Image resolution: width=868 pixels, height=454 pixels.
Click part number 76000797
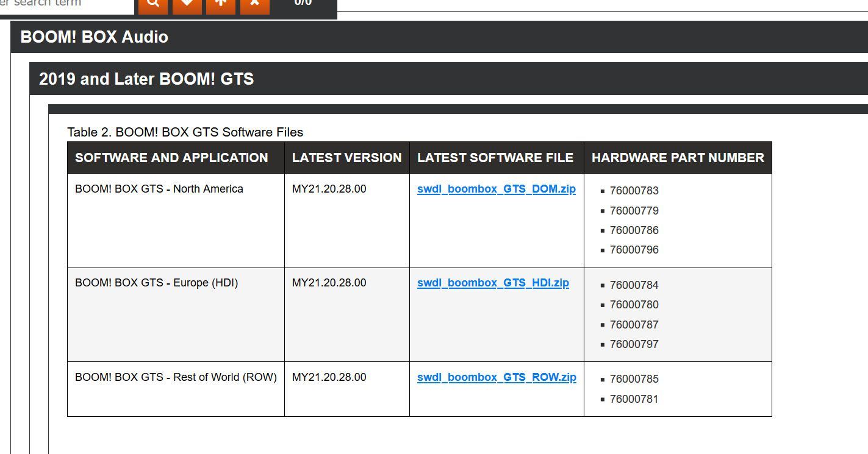pyautogui.click(x=634, y=344)
